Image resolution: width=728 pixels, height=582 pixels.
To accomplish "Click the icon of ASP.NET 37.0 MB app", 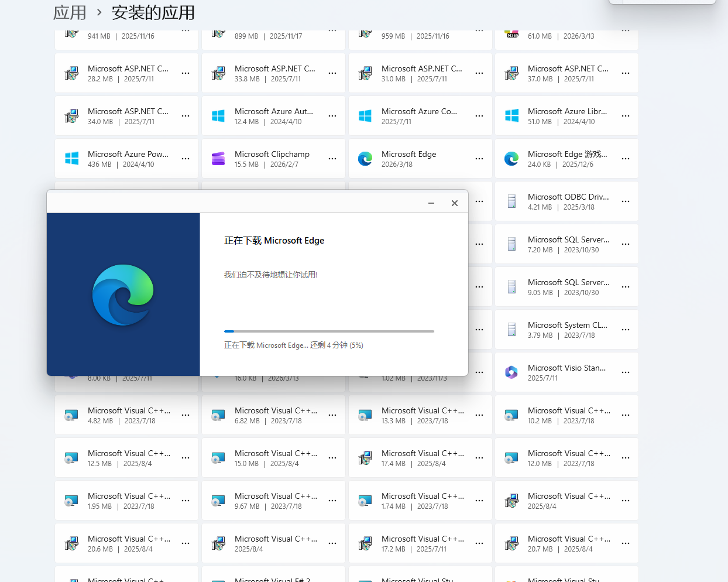I will (511, 73).
